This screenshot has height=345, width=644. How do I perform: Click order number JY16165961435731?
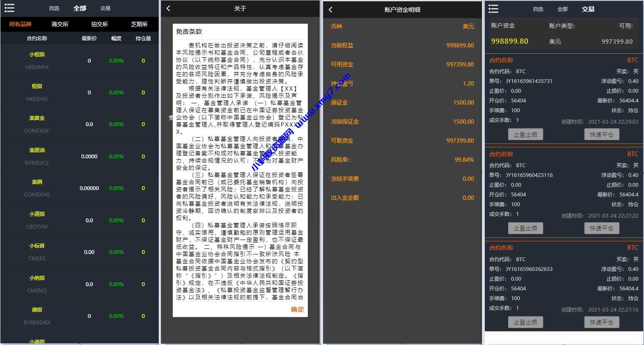click(x=529, y=81)
